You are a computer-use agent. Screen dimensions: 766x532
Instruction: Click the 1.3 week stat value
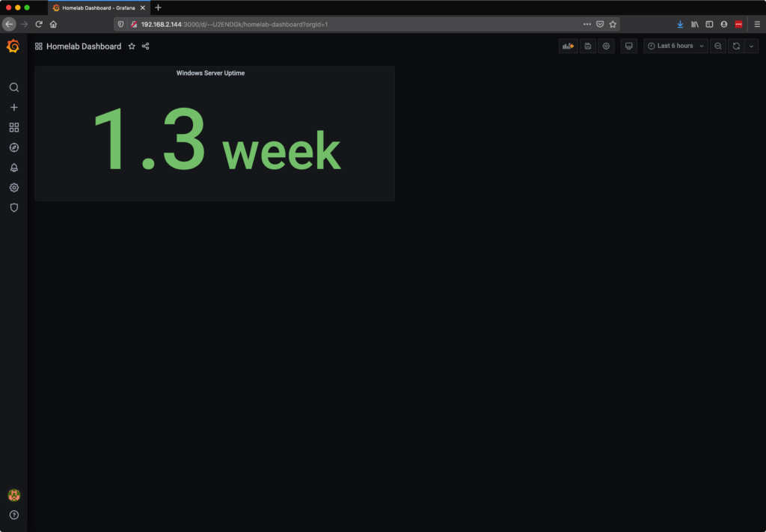tap(217, 138)
